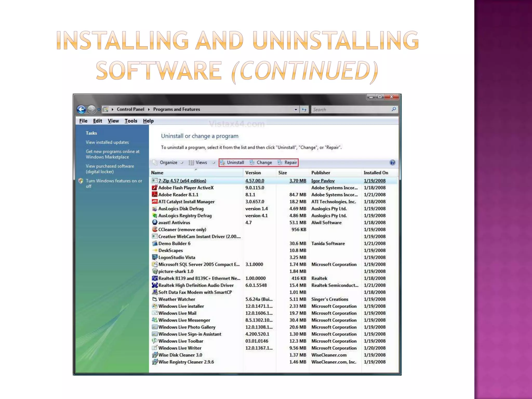Click the avast! Antivirus program icon
This screenshot has height=399, width=532.
coord(155,222)
